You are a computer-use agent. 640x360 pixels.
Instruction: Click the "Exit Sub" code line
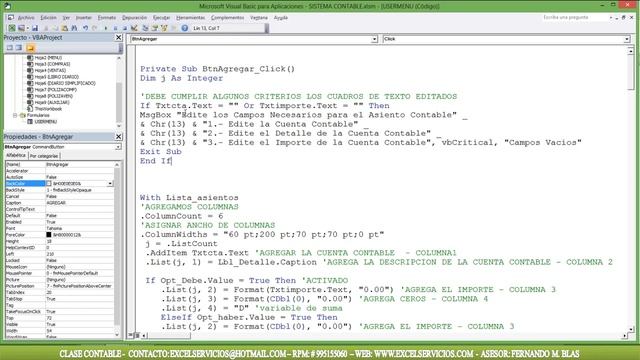pyautogui.click(x=161, y=151)
